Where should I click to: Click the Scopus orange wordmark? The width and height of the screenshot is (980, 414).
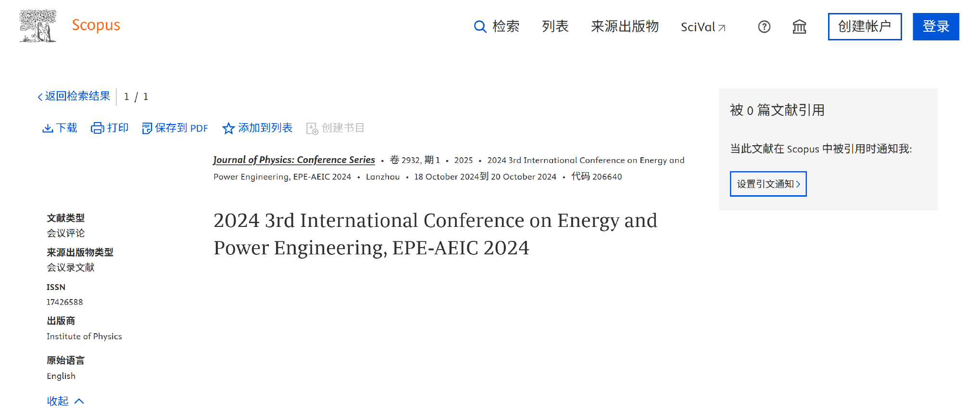tap(96, 25)
